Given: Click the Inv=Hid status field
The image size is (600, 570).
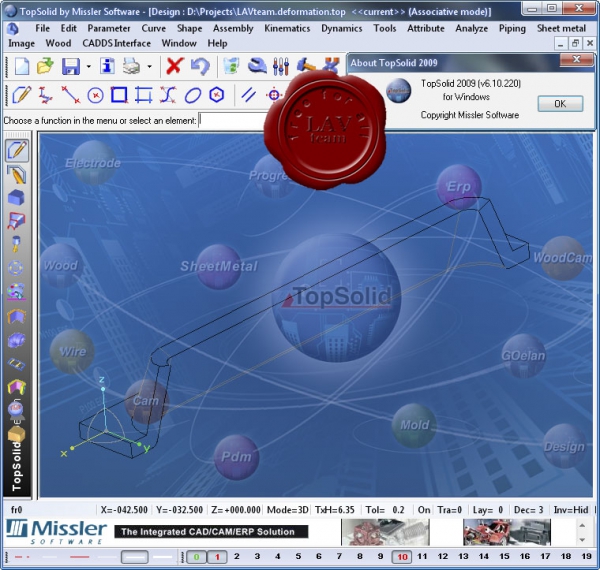Looking at the screenshot, I should (x=571, y=510).
